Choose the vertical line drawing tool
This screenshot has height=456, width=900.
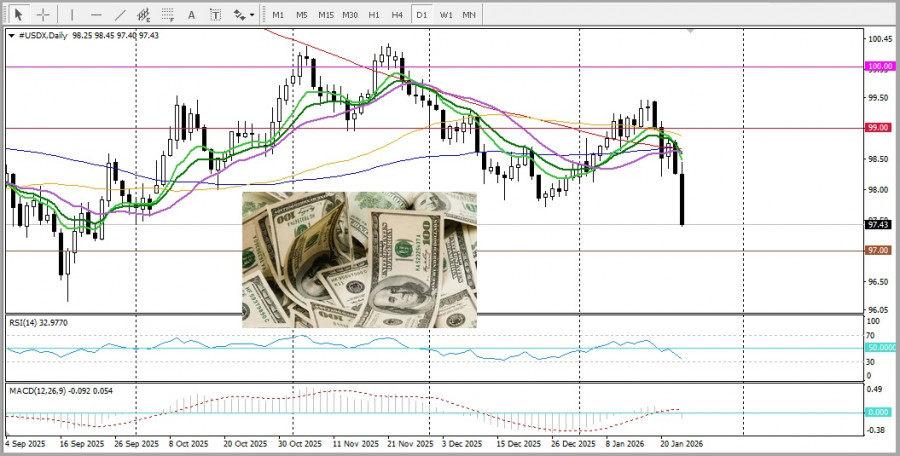[71, 15]
